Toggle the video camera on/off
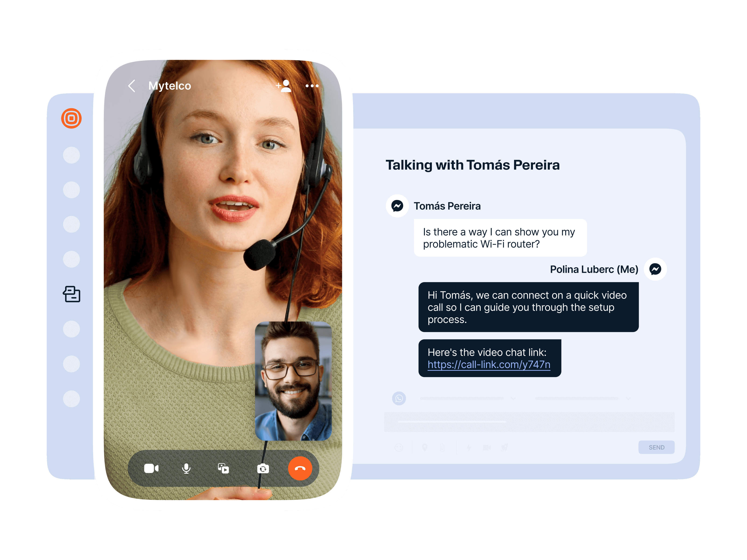The height and width of the screenshot is (560, 747). tap(151, 468)
